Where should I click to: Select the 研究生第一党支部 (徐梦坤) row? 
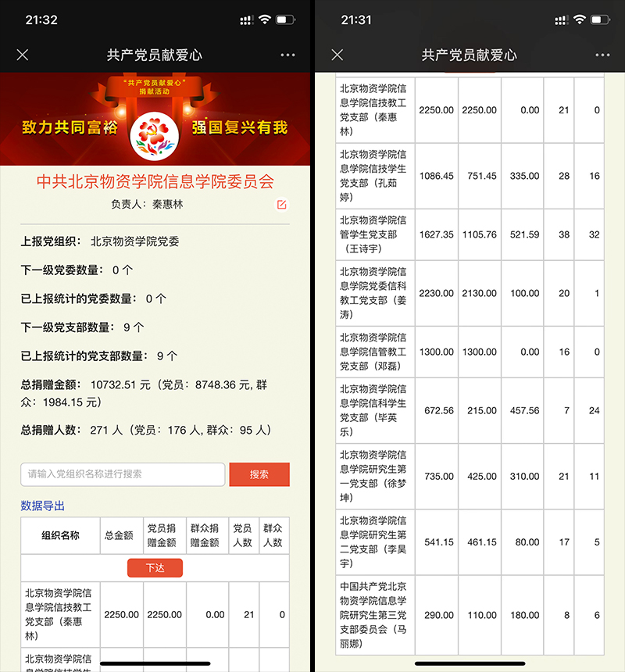pyautogui.click(x=373, y=476)
